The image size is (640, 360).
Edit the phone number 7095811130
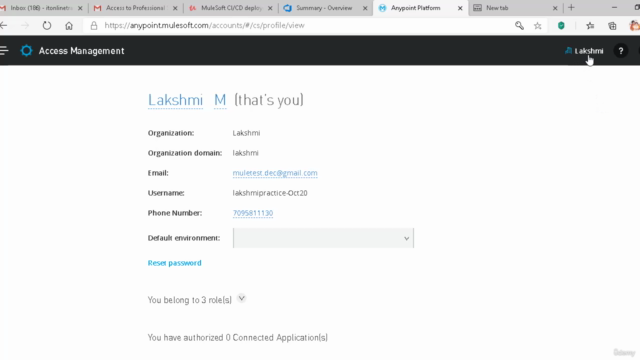coord(253,213)
